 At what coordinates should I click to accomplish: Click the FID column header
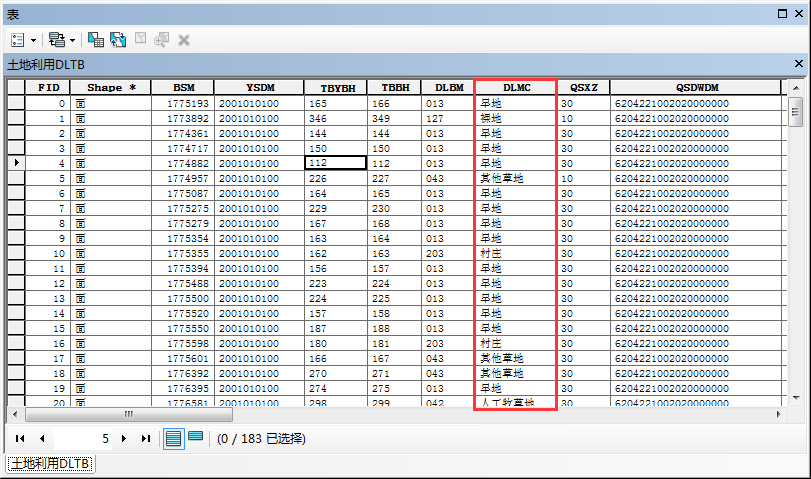coord(48,87)
